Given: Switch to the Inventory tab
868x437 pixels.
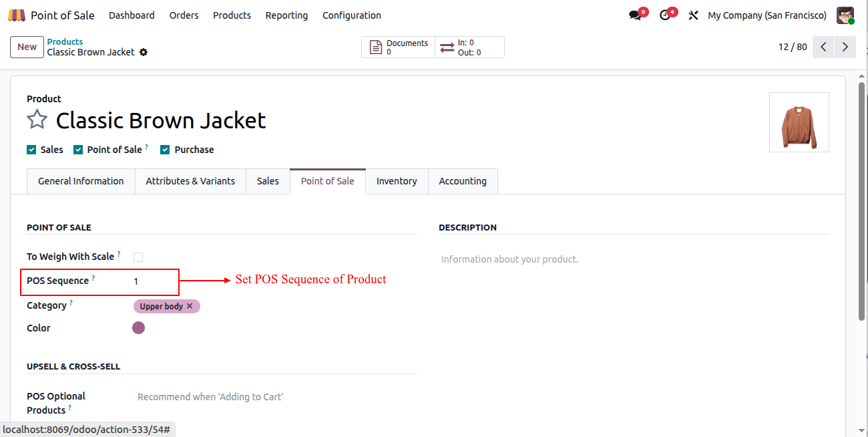Looking at the screenshot, I should [397, 180].
